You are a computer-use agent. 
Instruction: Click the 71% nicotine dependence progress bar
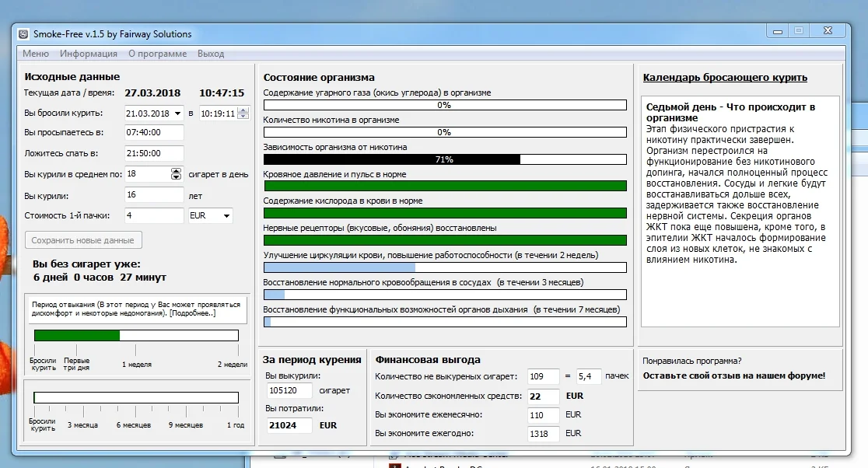pyautogui.click(x=443, y=159)
